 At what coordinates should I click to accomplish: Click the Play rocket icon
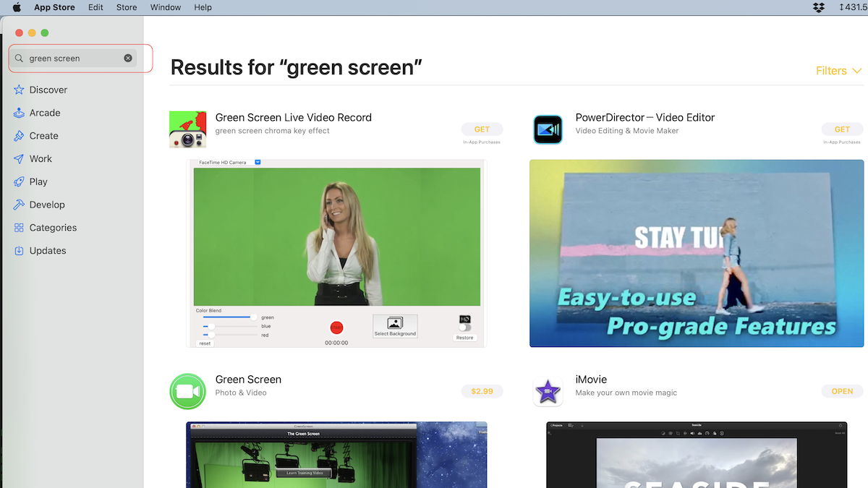click(x=19, y=181)
